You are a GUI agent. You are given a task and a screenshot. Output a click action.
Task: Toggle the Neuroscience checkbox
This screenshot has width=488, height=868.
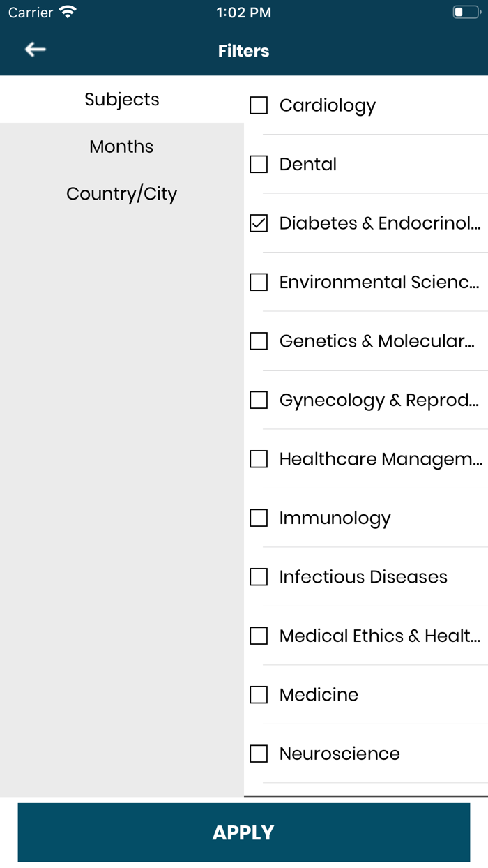click(259, 754)
